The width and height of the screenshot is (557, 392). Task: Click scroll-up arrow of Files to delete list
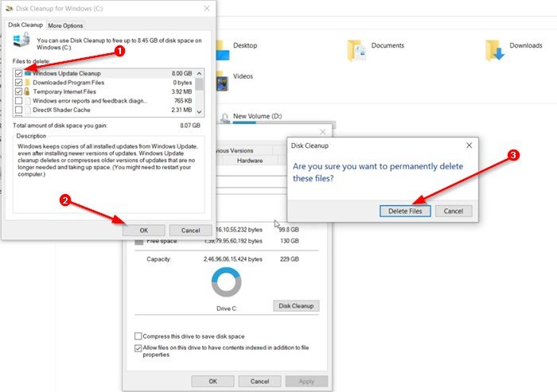click(199, 73)
